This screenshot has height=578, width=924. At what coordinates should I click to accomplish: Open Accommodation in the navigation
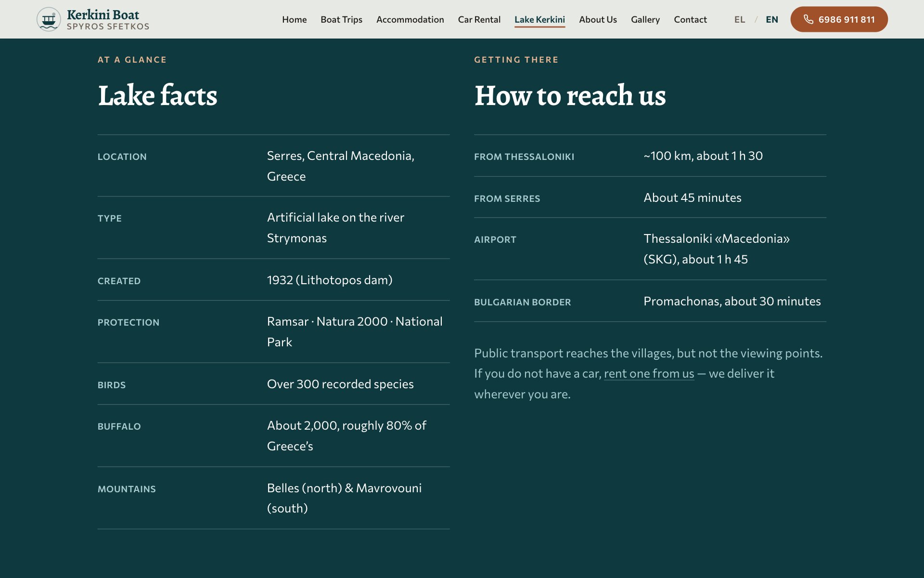click(x=410, y=19)
